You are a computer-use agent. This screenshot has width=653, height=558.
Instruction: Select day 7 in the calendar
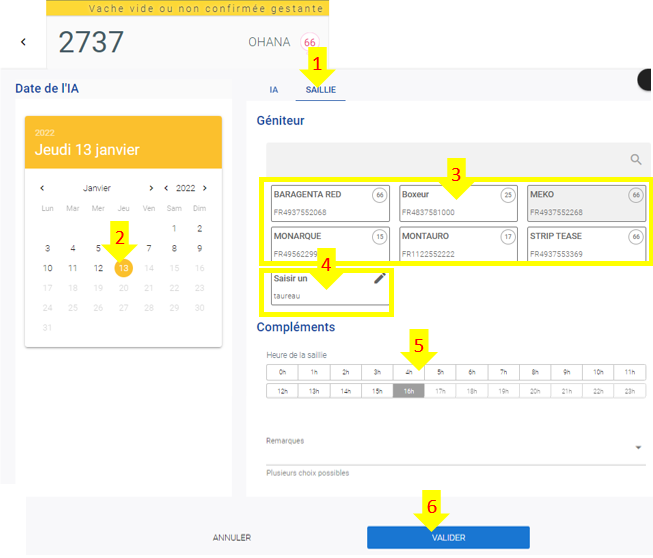149,248
